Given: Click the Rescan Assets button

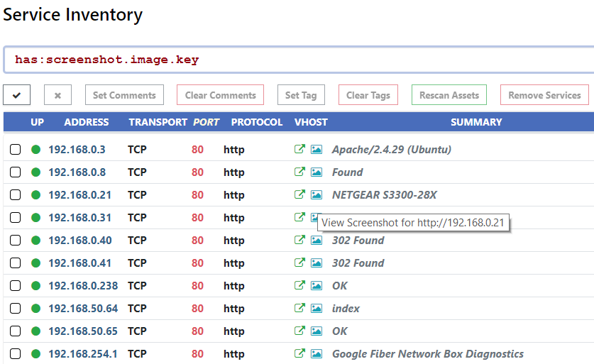Looking at the screenshot, I should pyautogui.click(x=449, y=95).
